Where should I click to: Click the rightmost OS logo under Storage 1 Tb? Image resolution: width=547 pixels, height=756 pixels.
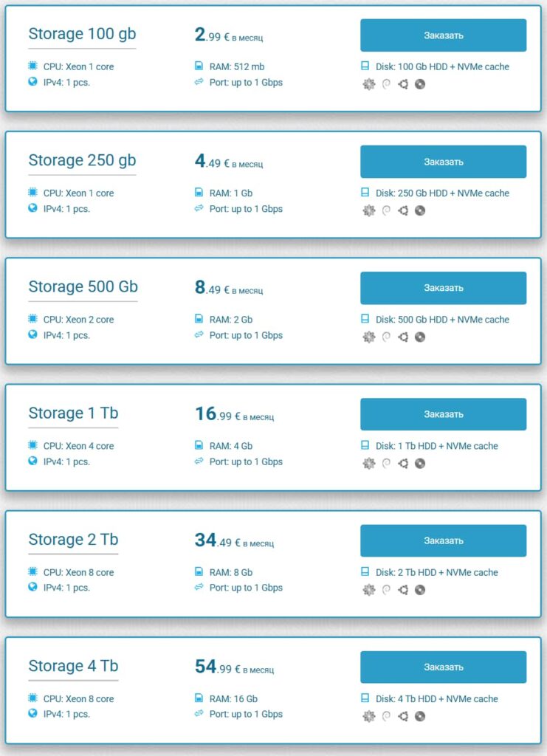[420, 463]
